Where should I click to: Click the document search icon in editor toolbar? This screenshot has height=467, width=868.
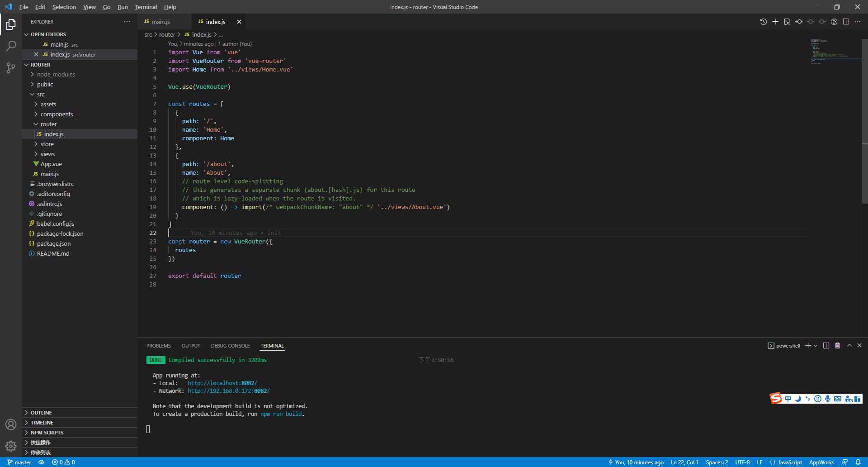tap(787, 22)
